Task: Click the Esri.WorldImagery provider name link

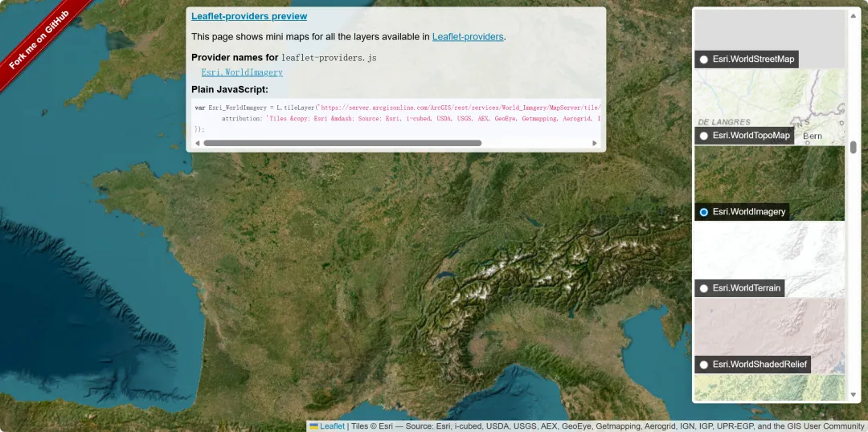Action: coord(242,72)
